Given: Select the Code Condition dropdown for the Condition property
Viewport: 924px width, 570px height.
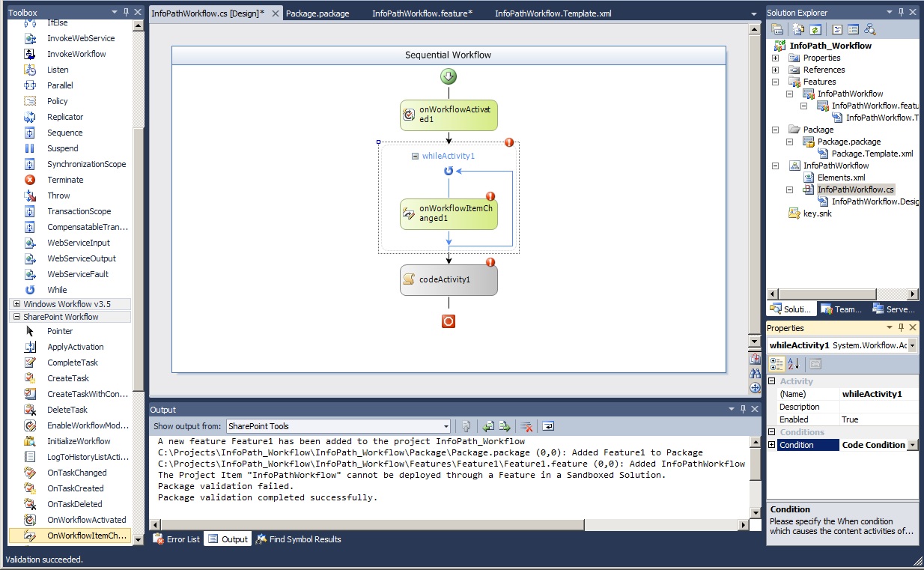Looking at the screenshot, I should point(911,444).
